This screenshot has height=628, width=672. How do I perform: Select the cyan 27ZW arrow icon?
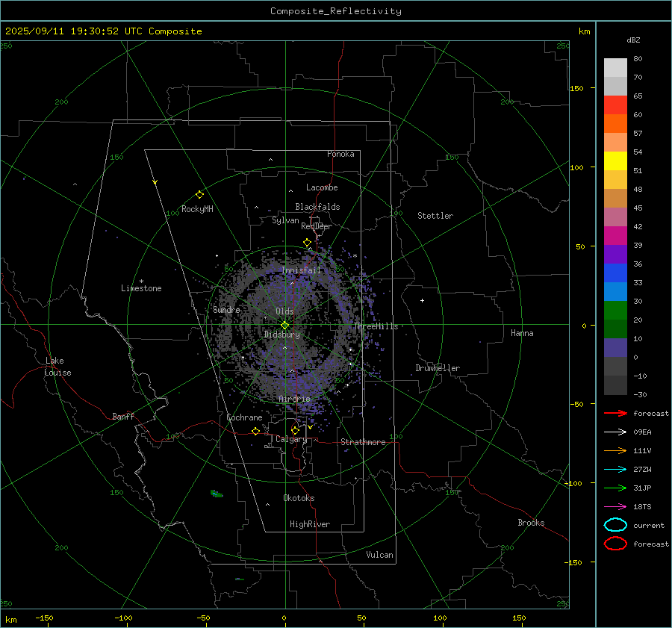click(x=615, y=470)
